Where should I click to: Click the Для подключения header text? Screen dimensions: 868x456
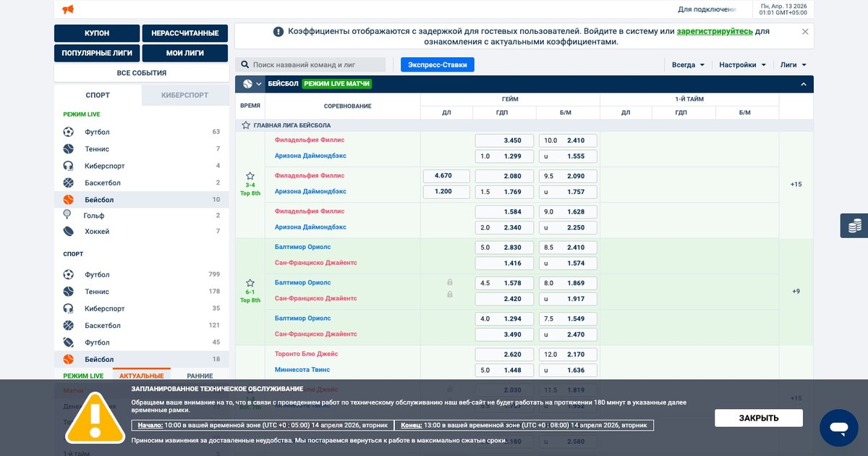pos(707,9)
